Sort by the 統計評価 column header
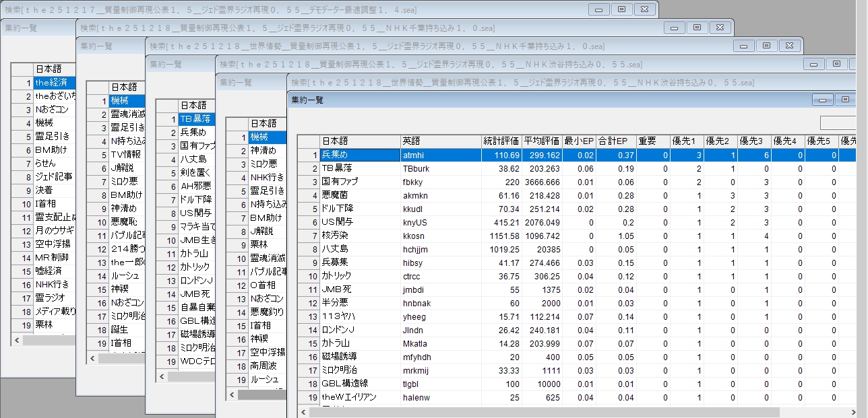The image size is (868, 418). point(501,141)
